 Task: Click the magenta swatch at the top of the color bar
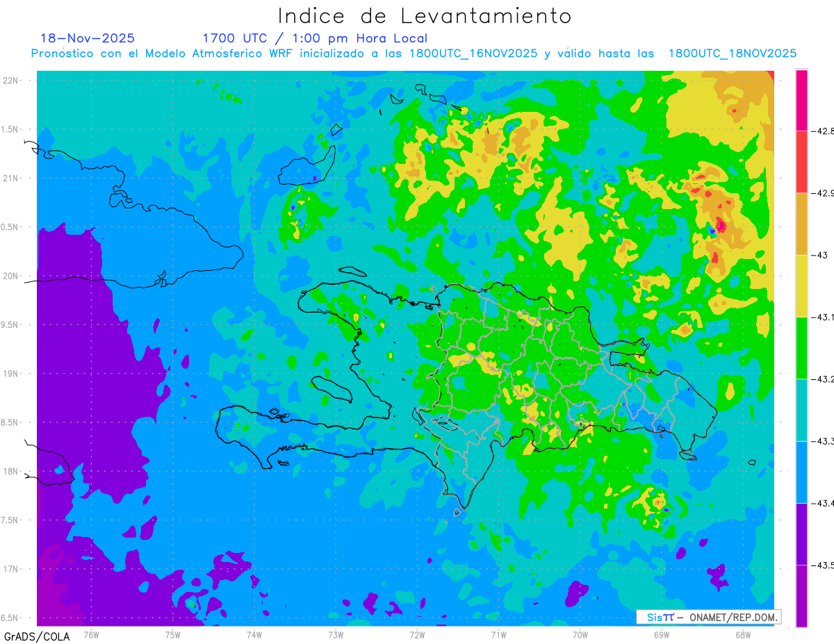click(x=801, y=100)
